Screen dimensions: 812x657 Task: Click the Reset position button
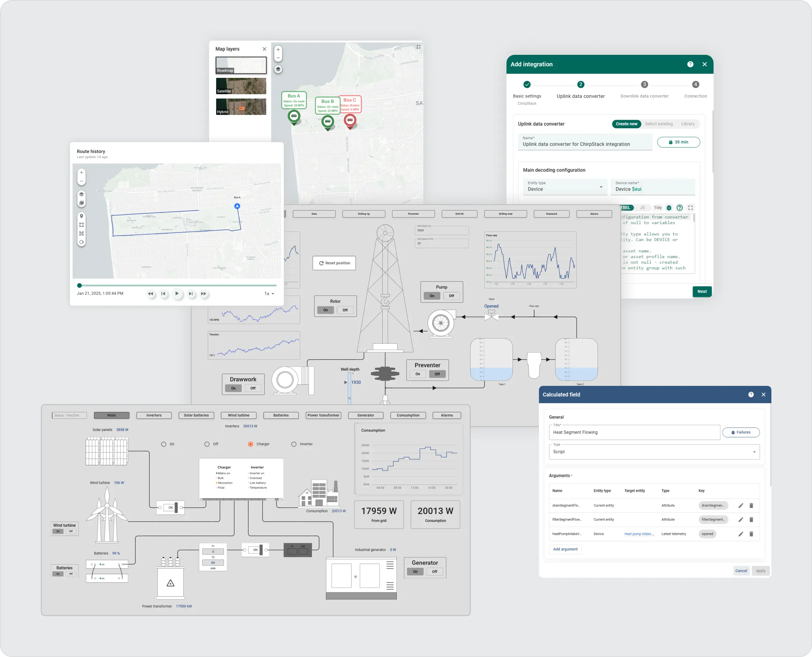tap(334, 263)
